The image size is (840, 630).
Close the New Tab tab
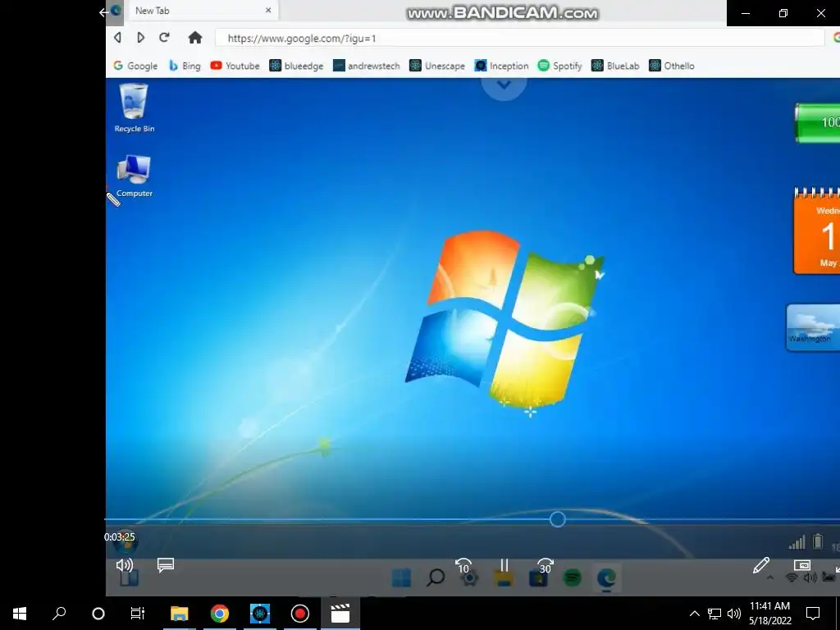[x=268, y=10]
